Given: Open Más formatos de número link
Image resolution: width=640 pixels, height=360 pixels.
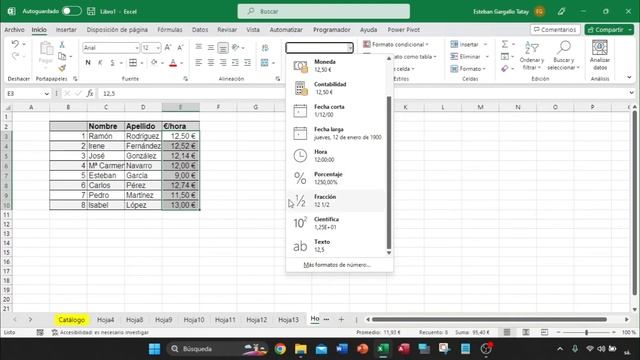Looking at the screenshot, I should coord(337,265).
